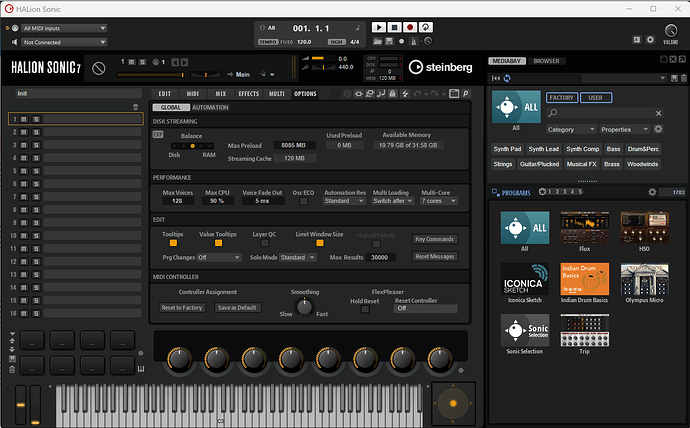Switch to the MIX tab
The width and height of the screenshot is (690, 428).
[x=221, y=94]
